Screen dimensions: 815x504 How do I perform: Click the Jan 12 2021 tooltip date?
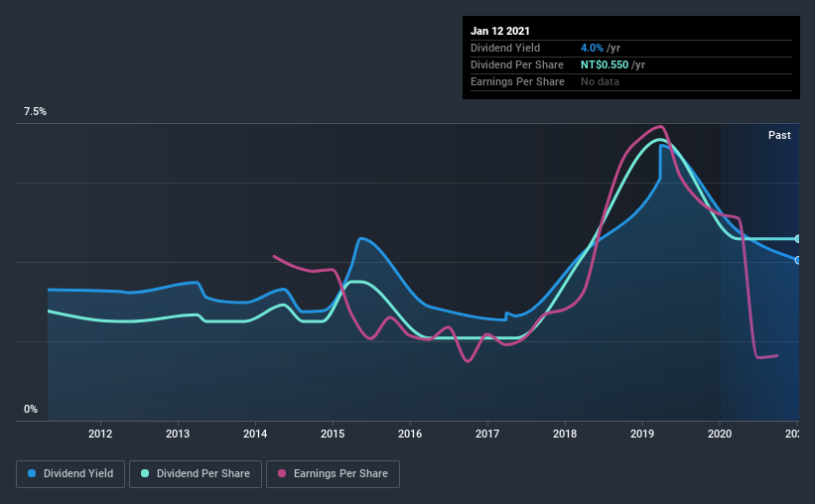coord(500,31)
